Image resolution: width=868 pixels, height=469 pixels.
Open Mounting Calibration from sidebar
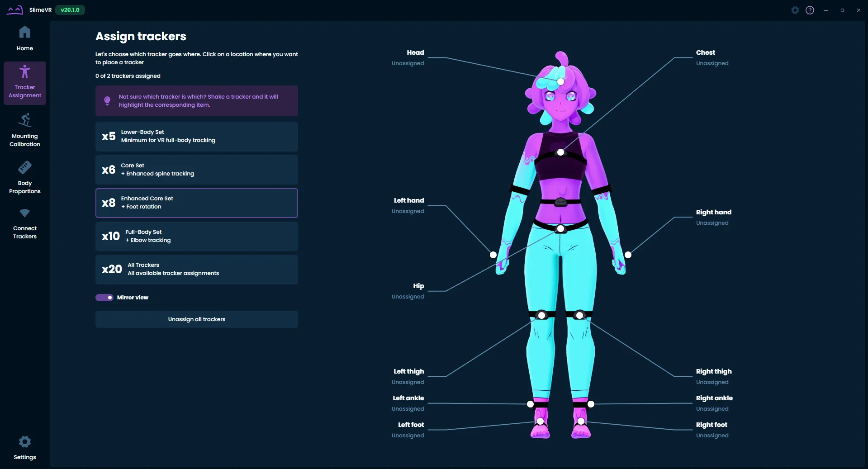pos(25,130)
